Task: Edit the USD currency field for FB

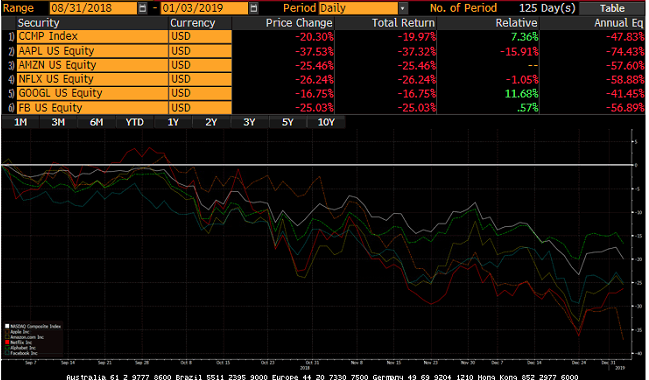Action: coord(200,108)
